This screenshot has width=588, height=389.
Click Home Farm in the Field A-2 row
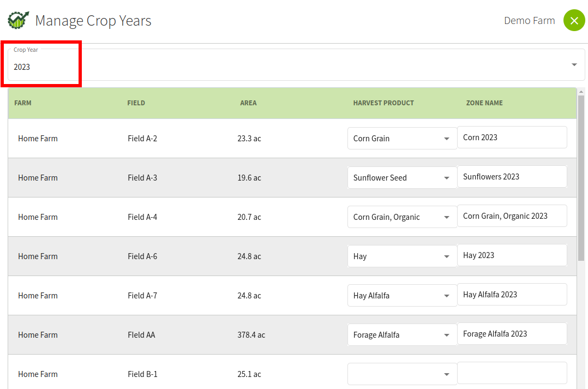38,139
